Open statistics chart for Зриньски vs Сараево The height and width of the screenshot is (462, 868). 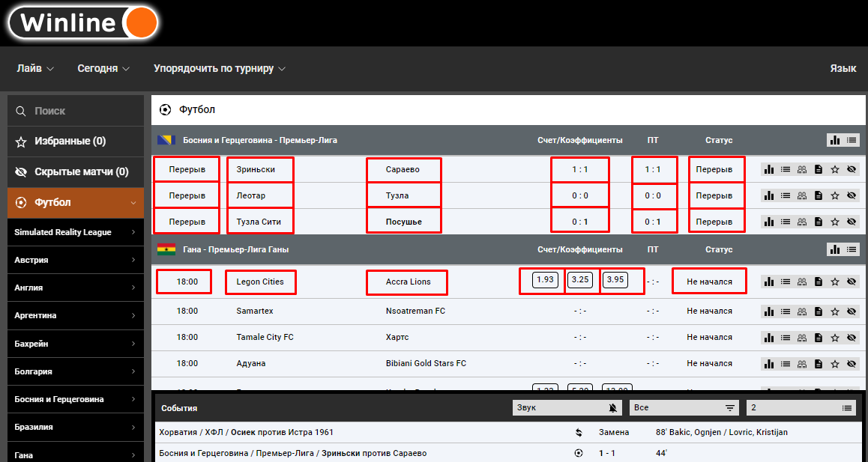(768, 169)
